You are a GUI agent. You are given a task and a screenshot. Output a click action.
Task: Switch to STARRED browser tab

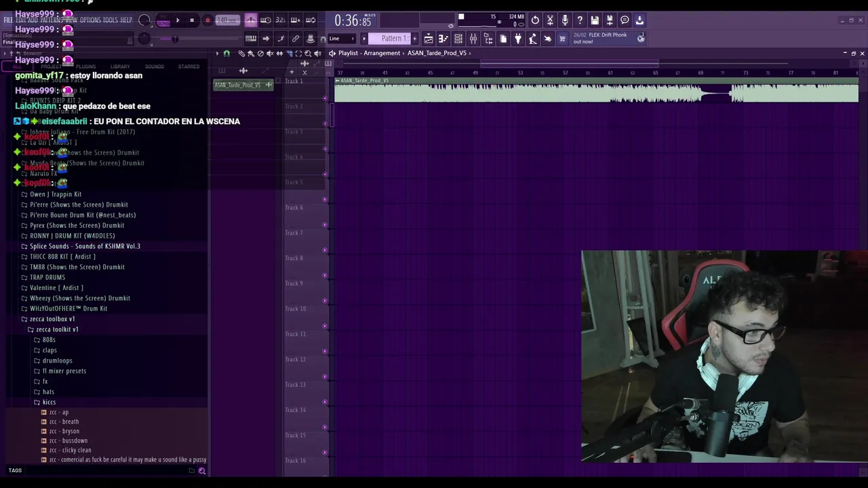pyautogui.click(x=189, y=66)
